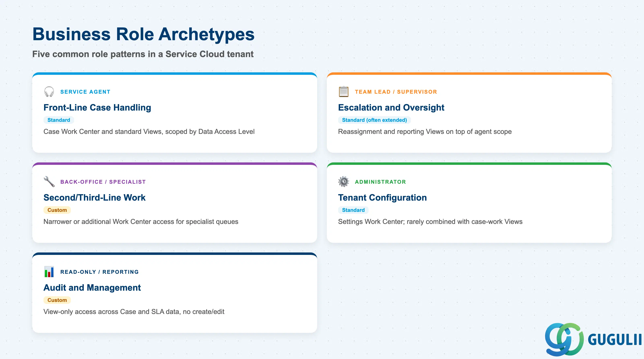Click the 'SERVICE AGENT' label
This screenshot has width=644, height=359.
click(85, 92)
